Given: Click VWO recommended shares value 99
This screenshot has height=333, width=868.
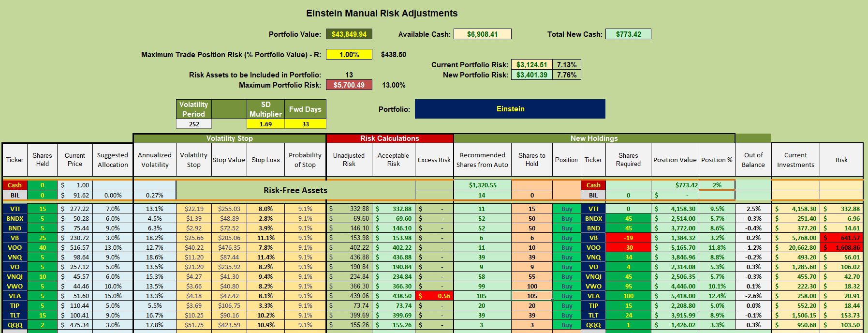Looking at the screenshot, I should (x=482, y=286).
